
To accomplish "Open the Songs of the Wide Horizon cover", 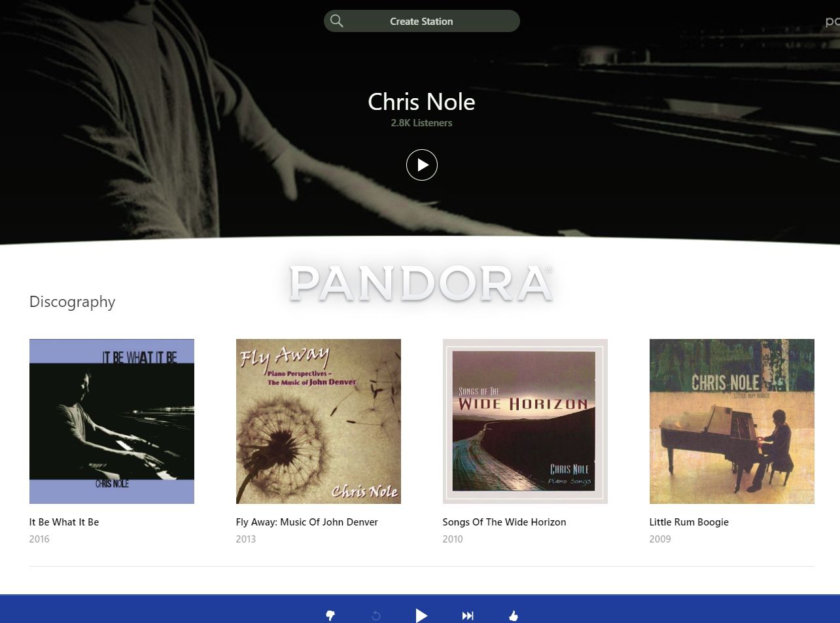I will tap(525, 421).
